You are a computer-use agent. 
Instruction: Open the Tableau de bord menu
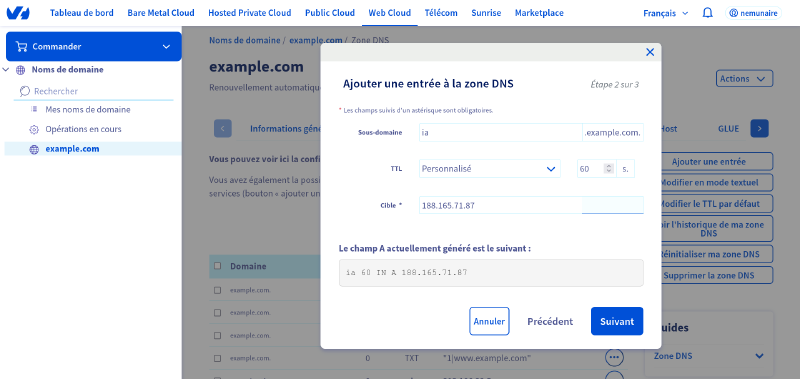82,13
